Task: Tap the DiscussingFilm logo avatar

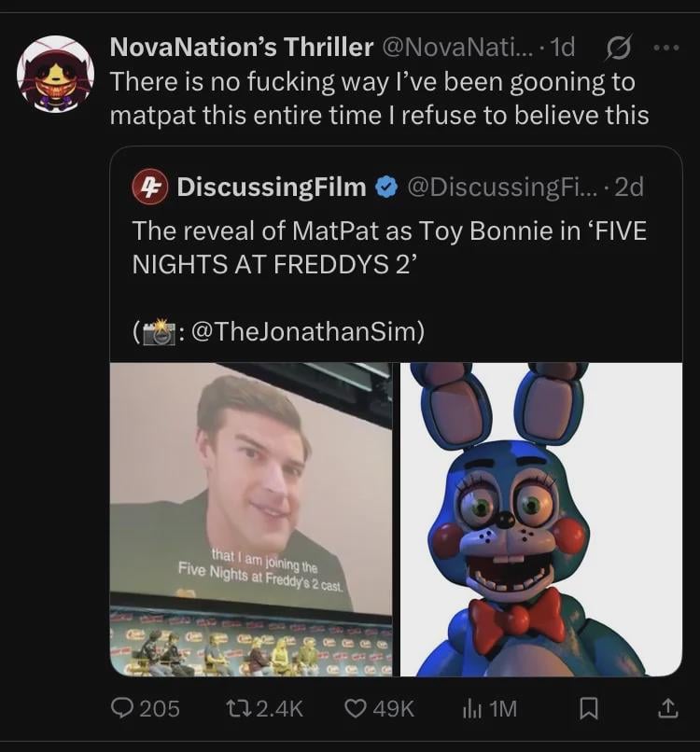Action: pos(149,188)
